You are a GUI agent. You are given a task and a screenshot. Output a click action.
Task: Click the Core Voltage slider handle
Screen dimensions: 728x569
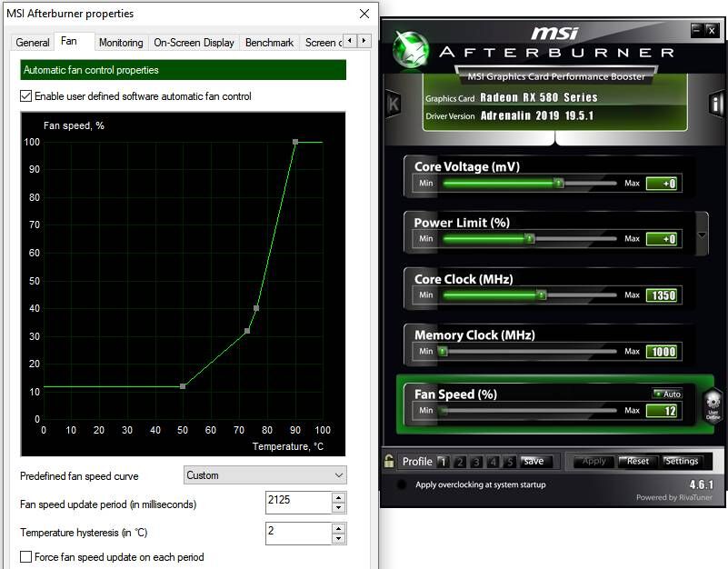(x=559, y=183)
